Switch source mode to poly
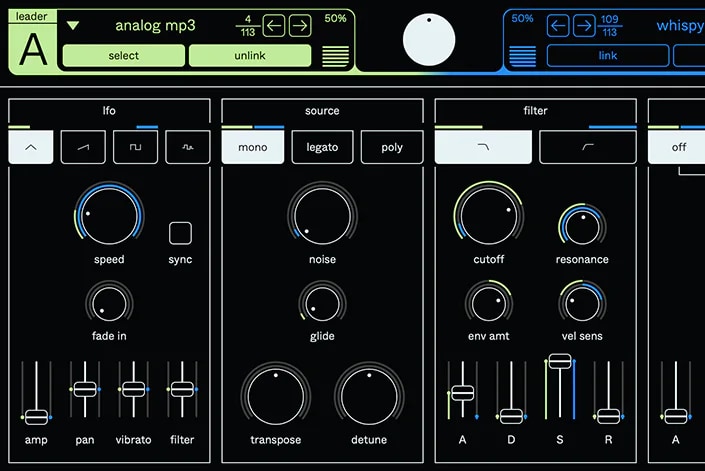Image resolution: width=705 pixels, height=471 pixels. pos(392,147)
